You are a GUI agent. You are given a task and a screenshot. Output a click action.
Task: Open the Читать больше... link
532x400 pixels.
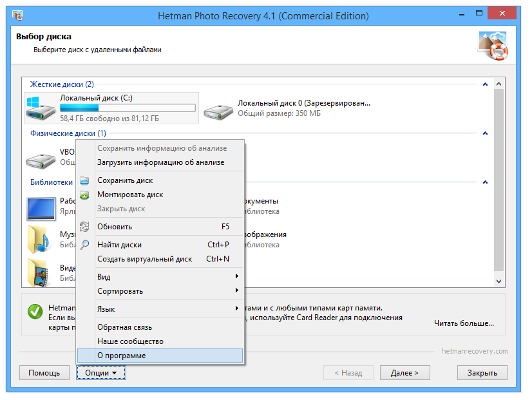click(464, 323)
